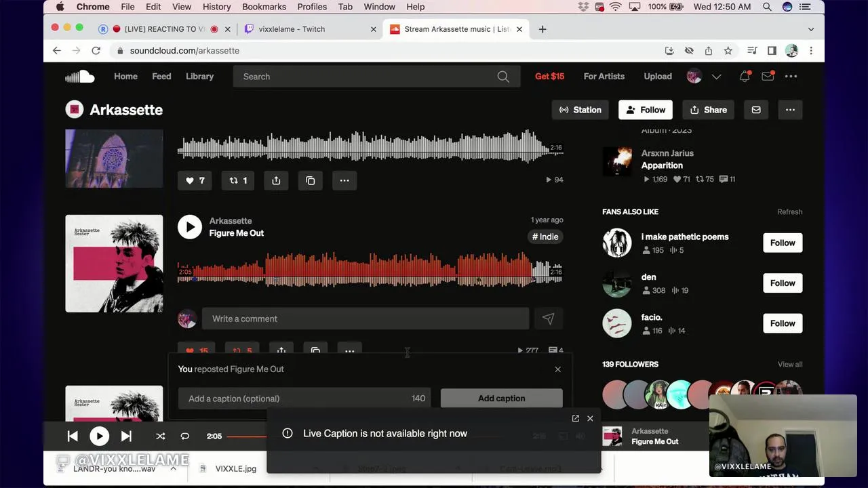Open the messages envelope in header
Image resolution: width=868 pixels, height=488 pixels.
coord(768,77)
